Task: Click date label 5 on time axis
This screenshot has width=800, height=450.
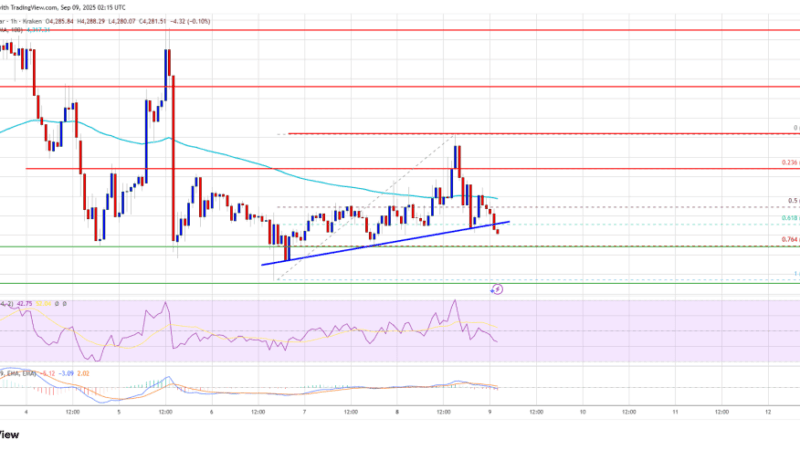Action: coord(119,412)
